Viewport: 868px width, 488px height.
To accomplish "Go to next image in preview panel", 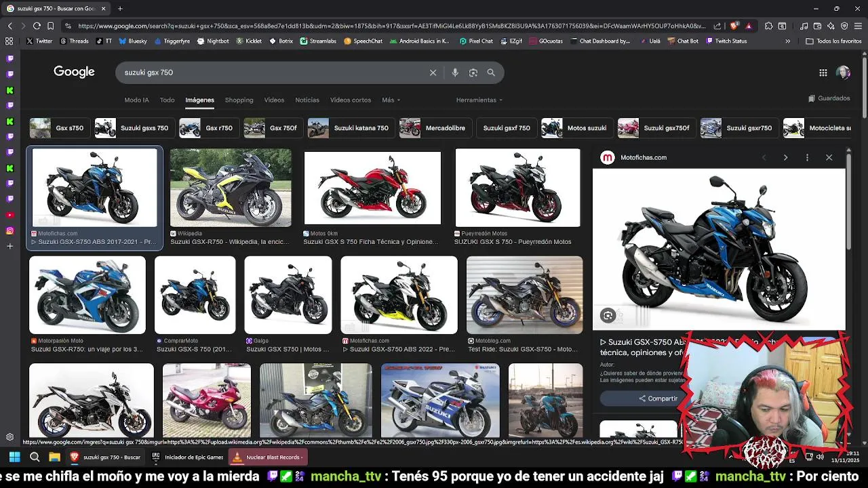I will 785,157.
